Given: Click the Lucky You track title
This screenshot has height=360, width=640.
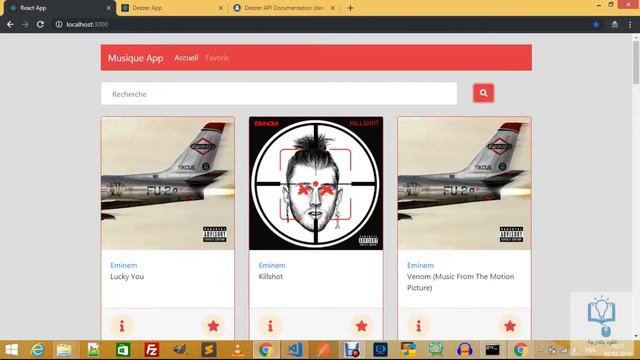Looking at the screenshot, I should (127, 276).
